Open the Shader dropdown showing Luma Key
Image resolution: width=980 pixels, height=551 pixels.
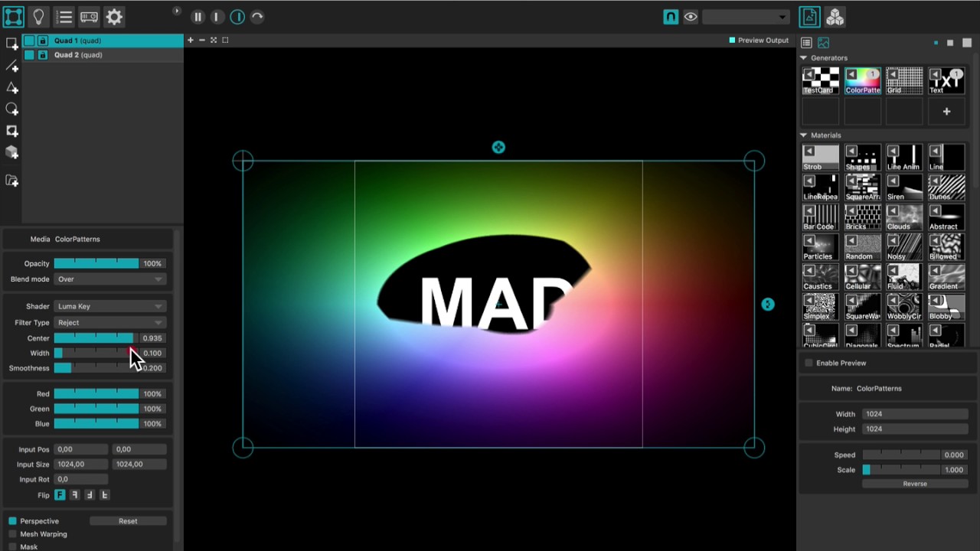(x=110, y=306)
